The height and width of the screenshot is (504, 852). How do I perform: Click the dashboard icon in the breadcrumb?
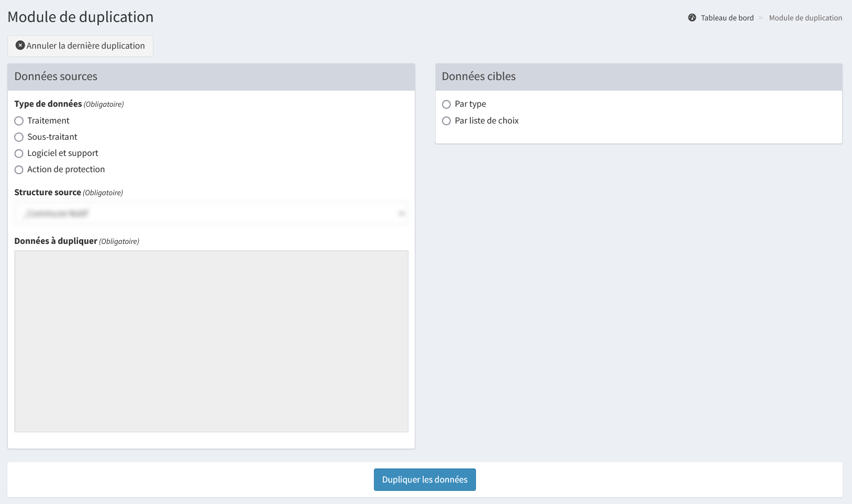pos(692,18)
